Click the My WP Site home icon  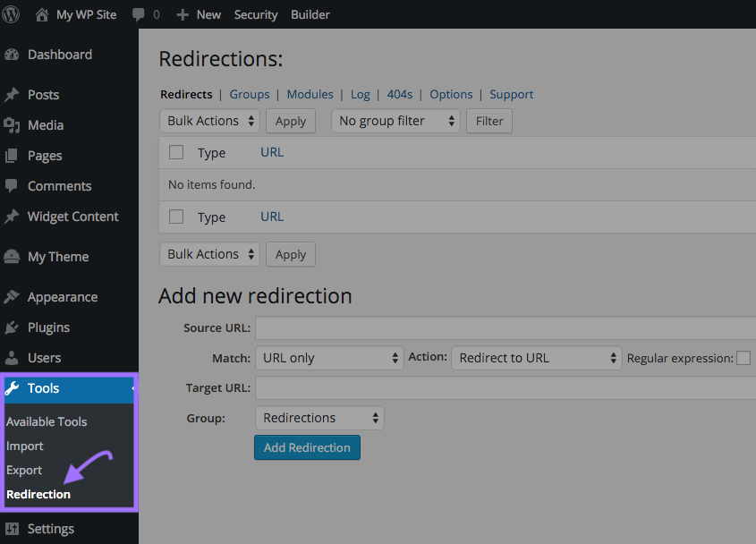[x=40, y=14]
